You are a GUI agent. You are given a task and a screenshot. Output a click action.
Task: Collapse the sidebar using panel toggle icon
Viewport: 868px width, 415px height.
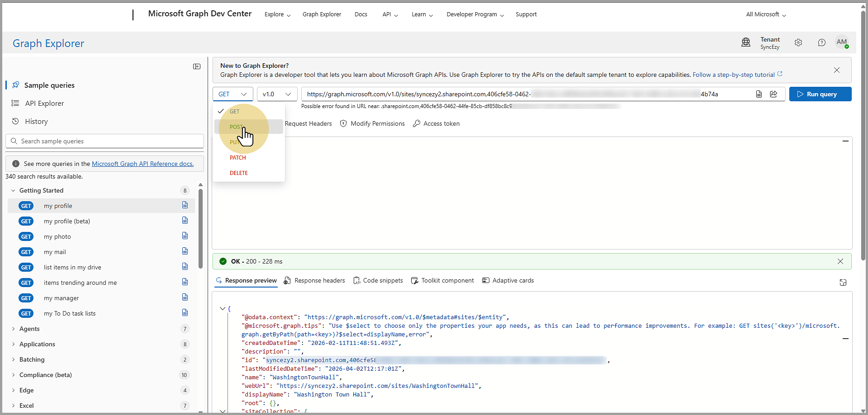(x=197, y=66)
